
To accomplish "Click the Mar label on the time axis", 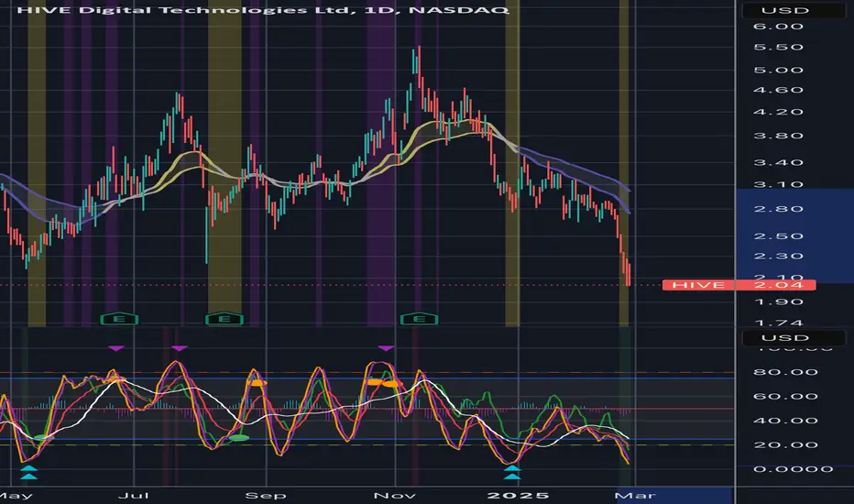I will tap(635, 496).
